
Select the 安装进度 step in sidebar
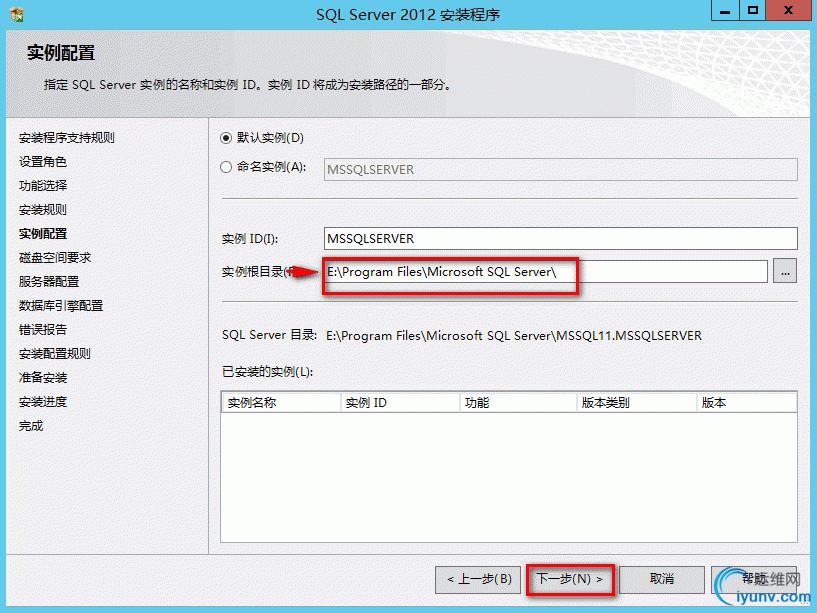[43, 402]
